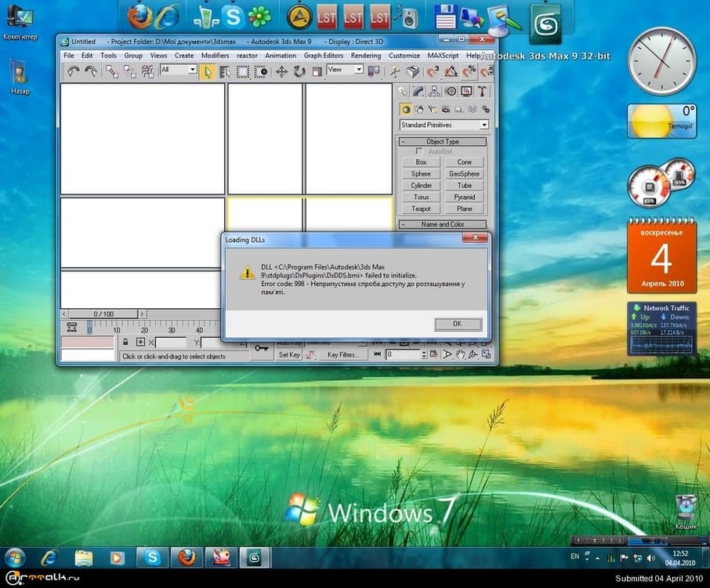Click the Teapot primitive button
This screenshot has width=710, height=588.
click(421, 209)
